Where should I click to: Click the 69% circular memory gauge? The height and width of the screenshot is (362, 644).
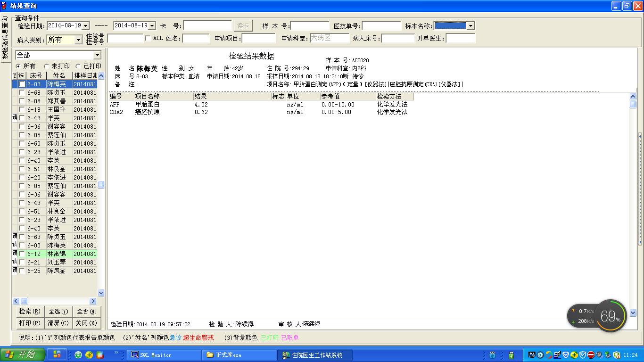point(611,316)
